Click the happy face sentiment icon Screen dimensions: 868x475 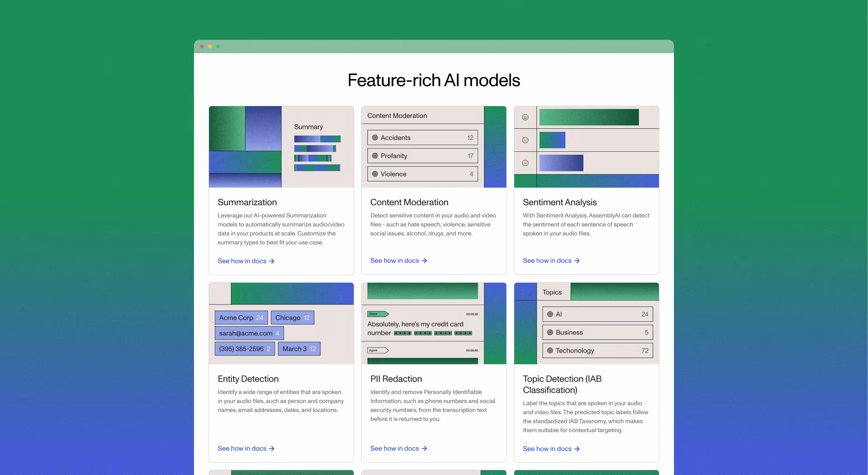coord(525,117)
